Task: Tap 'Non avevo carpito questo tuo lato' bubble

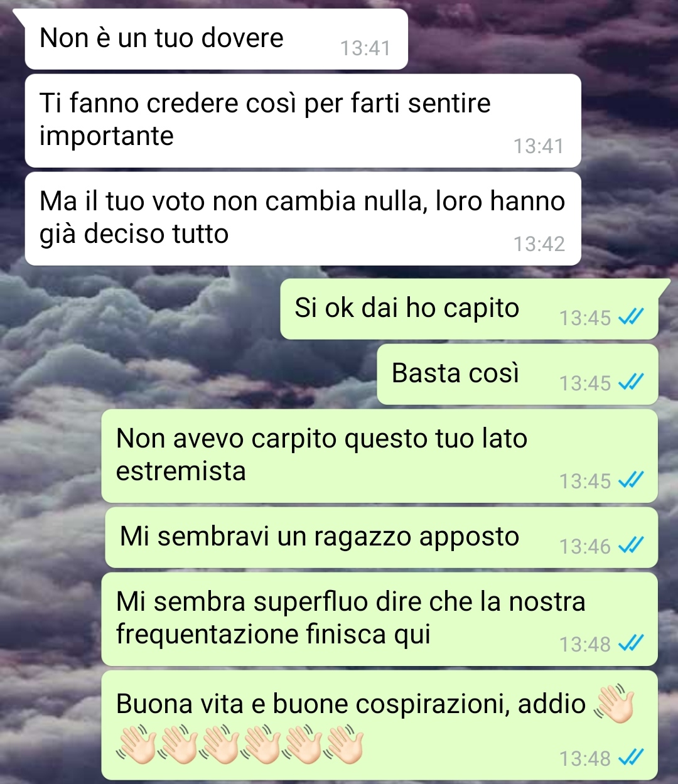Action: coord(380,456)
